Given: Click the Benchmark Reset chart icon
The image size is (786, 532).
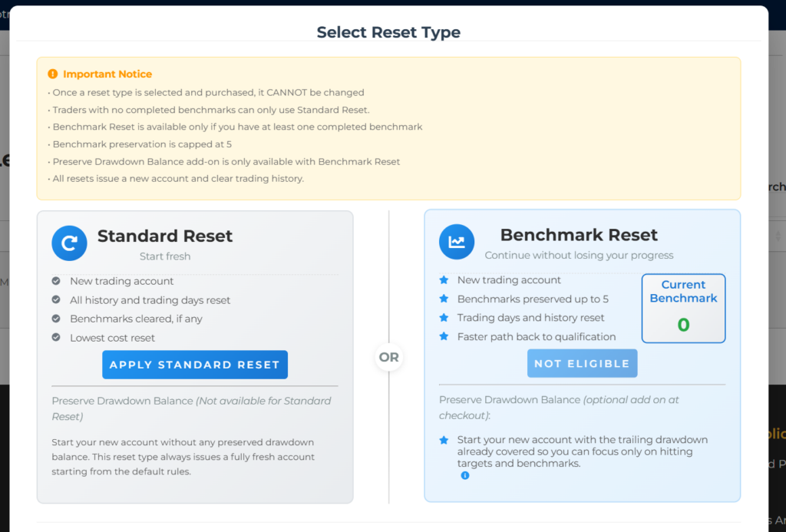Looking at the screenshot, I should (x=457, y=242).
